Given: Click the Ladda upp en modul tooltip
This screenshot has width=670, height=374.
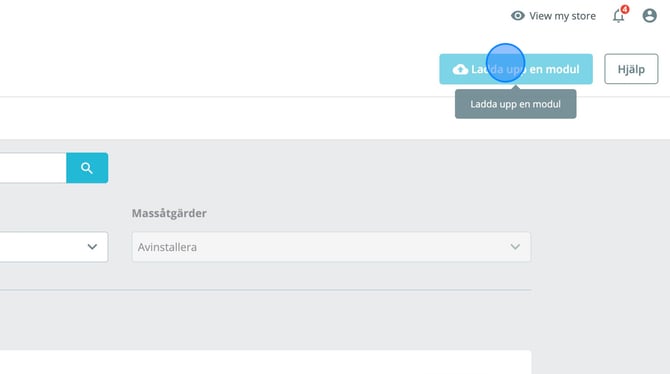Looking at the screenshot, I should pos(515,104).
